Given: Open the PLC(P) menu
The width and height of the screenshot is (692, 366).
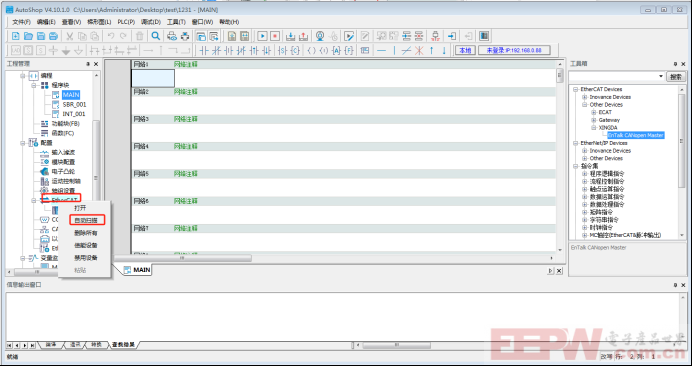Looking at the screenshot, I should point(126,22).
